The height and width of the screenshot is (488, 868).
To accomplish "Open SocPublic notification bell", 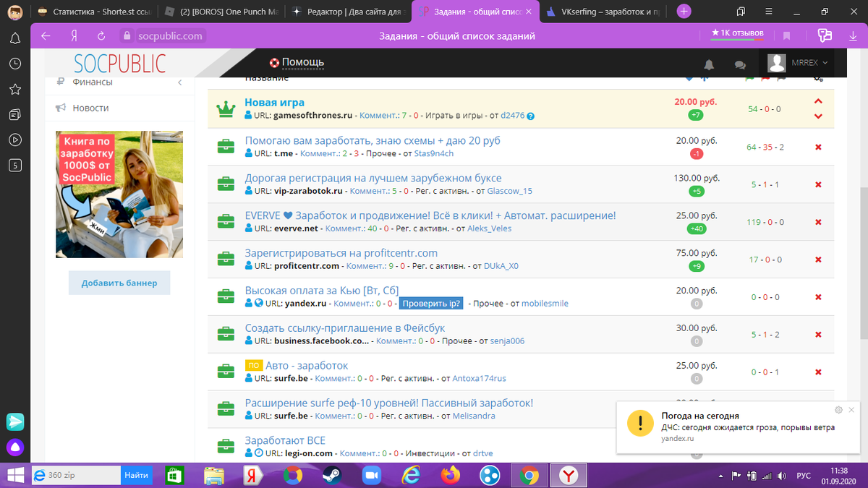I will pos(710,64).
